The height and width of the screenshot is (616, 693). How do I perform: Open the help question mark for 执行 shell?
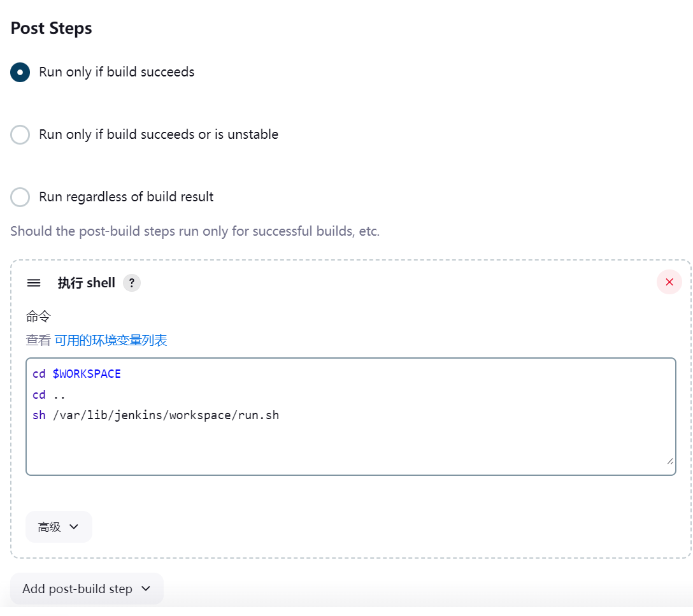point(132,283)
